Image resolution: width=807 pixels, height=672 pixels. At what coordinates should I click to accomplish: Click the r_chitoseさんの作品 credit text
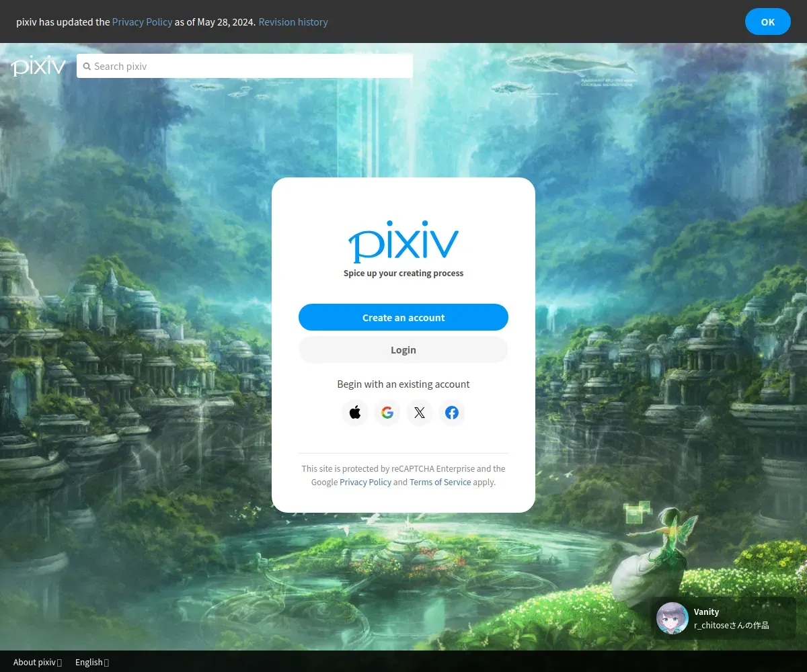(x=732, y=625)
